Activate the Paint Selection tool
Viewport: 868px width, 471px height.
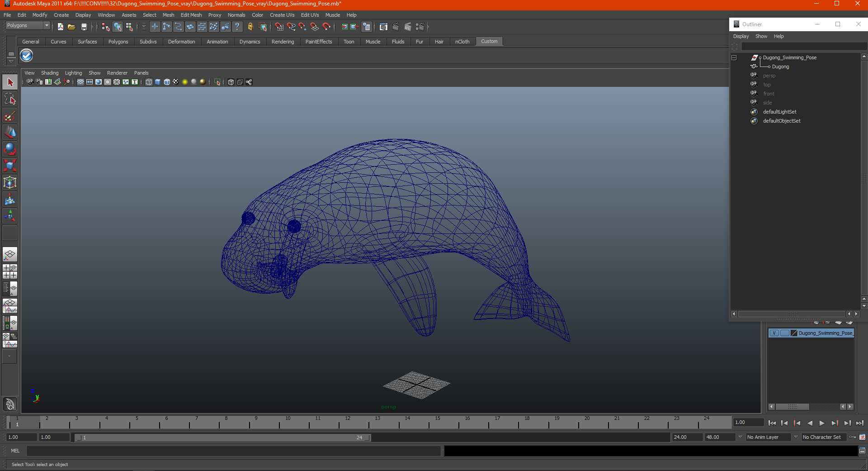tap(10, 116)
